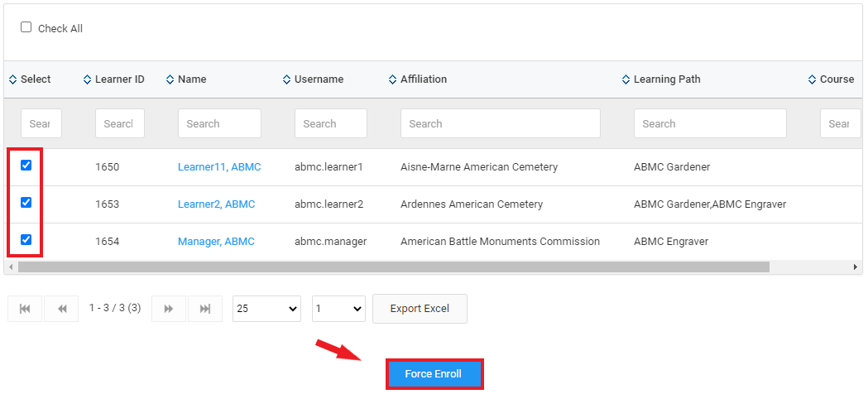This screenshot has width=868, height=394.
Task: Click the Affiliation search field
Action: pyautogui.click(x=500, y=123)
